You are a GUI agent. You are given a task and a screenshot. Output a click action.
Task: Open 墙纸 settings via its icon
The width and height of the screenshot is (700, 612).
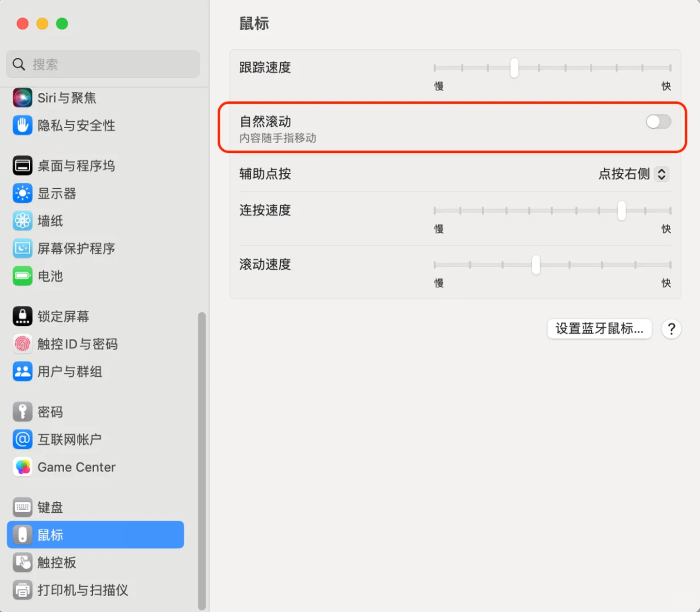click(22, 221)
